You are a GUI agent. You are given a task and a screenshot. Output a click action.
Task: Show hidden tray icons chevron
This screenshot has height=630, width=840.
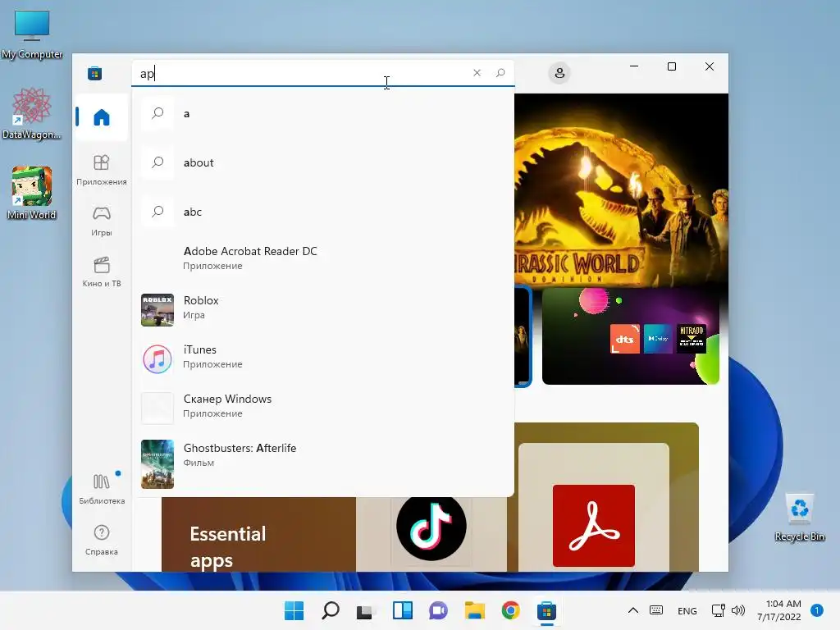(x=632, y=610)
